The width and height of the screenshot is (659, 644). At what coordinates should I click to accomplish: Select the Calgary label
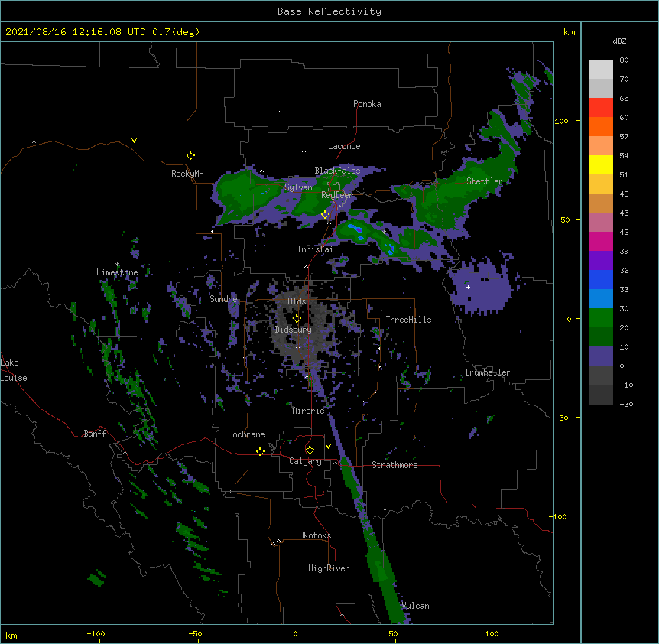point(305,461)
